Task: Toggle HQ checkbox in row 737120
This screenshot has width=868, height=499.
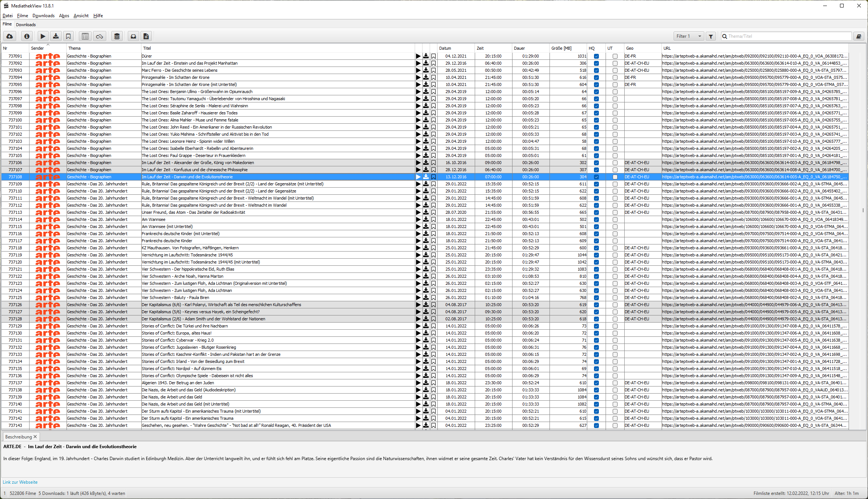Action: click(596, 262)
